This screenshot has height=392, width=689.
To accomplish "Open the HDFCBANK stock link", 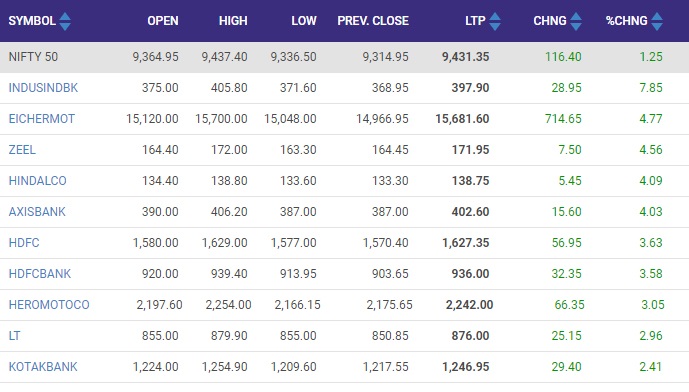I will coord(40,274).
